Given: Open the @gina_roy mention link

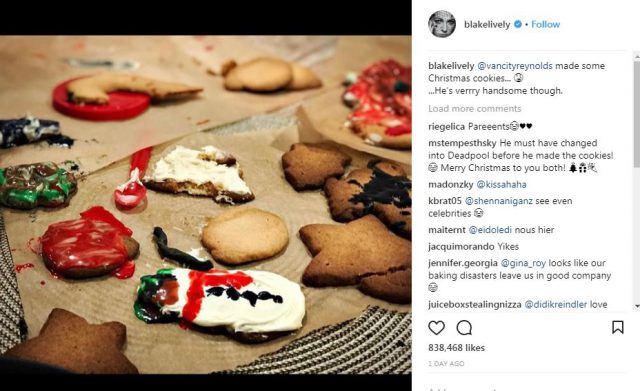Looking at the screenshot, I should point(523,263).
